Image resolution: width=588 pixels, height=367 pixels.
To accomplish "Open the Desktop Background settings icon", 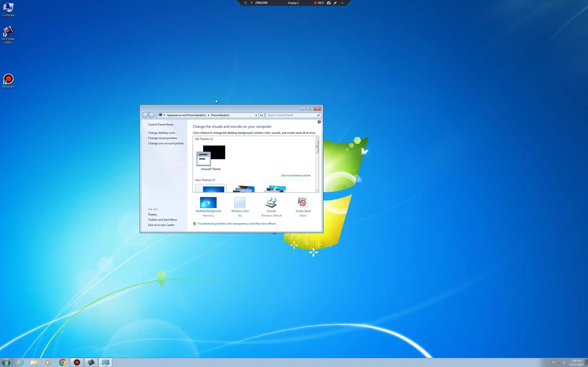I will pos(208,203).
